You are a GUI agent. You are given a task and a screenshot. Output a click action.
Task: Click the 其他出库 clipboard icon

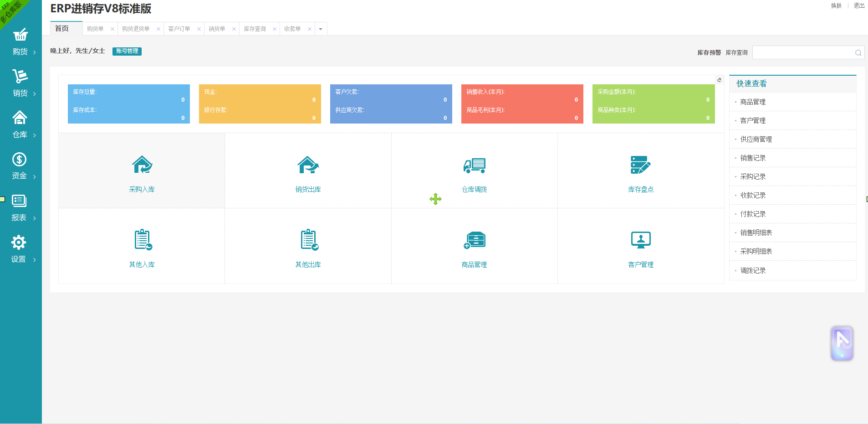point(309,240)
